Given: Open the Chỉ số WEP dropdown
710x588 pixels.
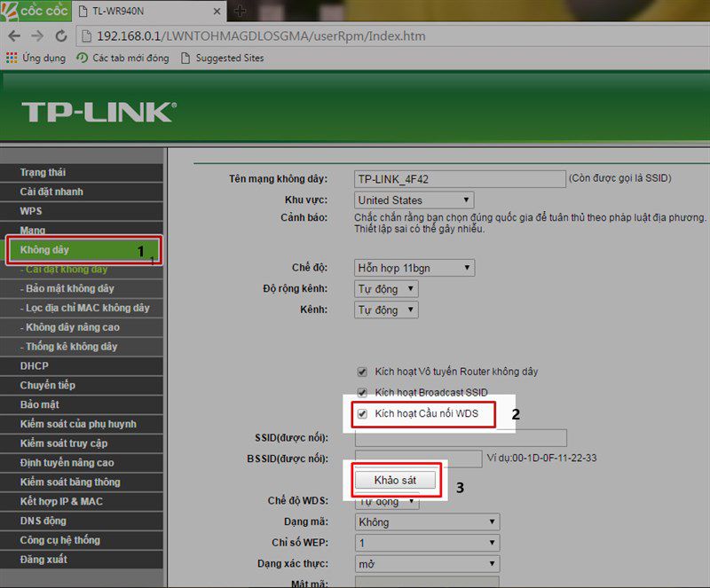Looking at the screenshot, I should pos(428,543).
